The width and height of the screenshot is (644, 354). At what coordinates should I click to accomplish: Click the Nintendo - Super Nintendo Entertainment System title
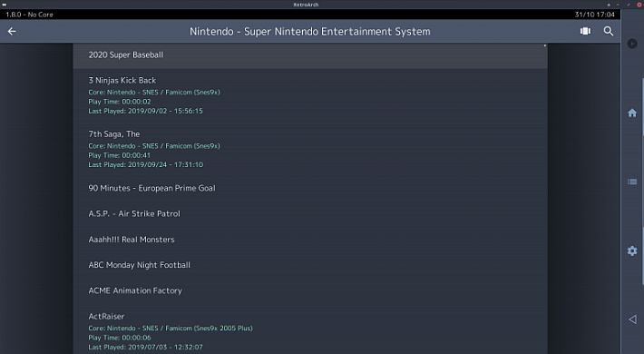point(310,31)
